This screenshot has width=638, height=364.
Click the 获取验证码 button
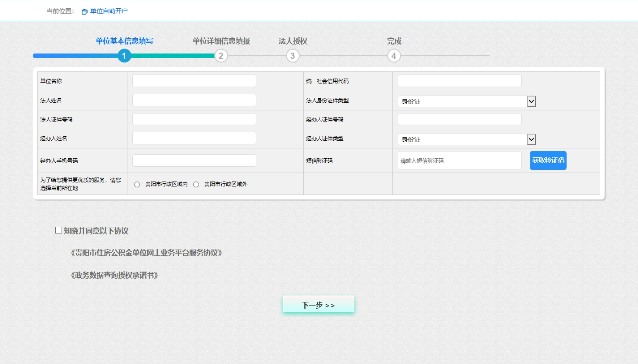coord(548,160)
